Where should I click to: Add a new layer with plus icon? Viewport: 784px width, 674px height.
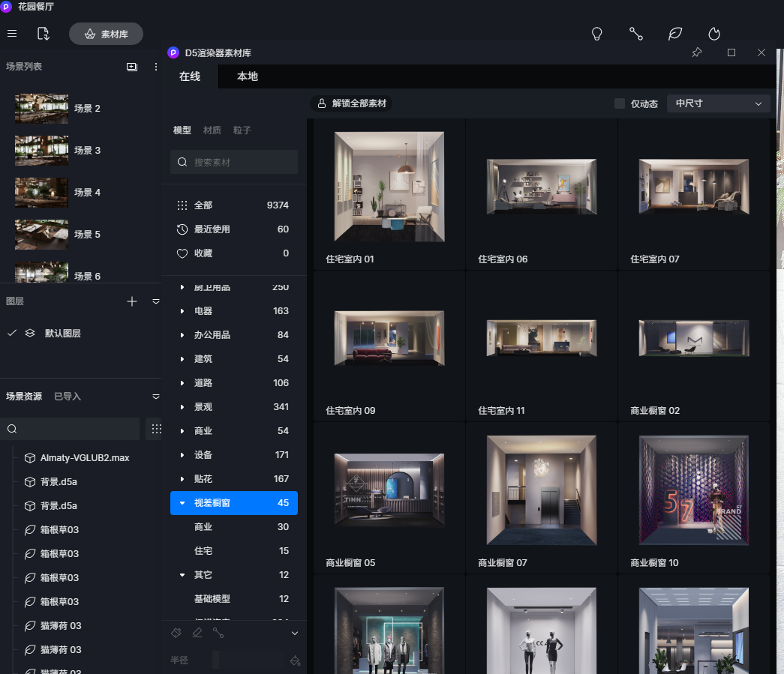click(x=132, y=301)
